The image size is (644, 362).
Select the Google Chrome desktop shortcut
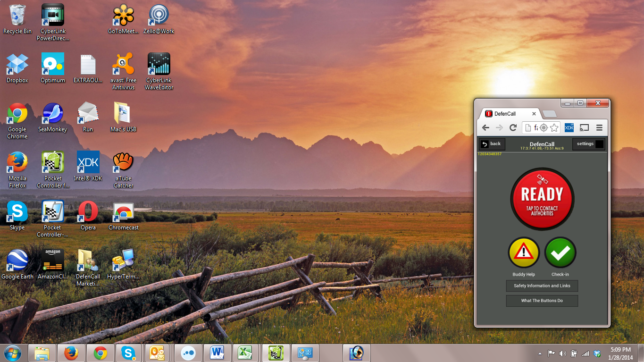tap(17, 121)
